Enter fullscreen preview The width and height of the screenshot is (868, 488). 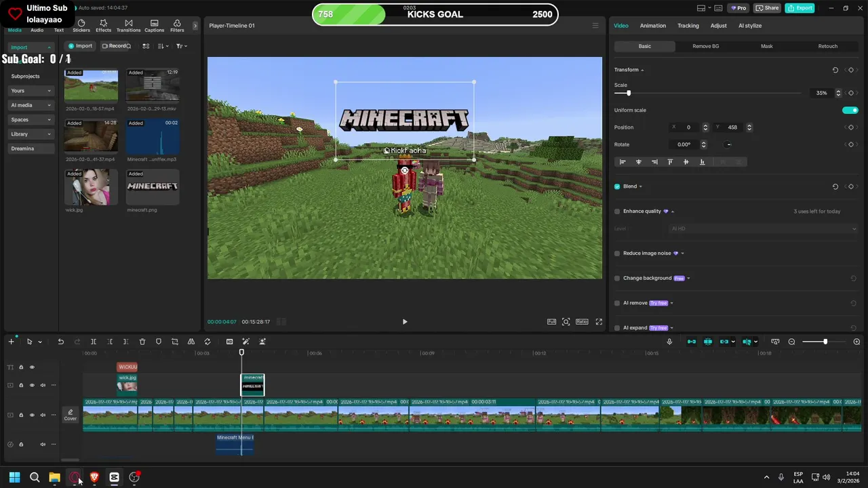[x=599, y=322]
